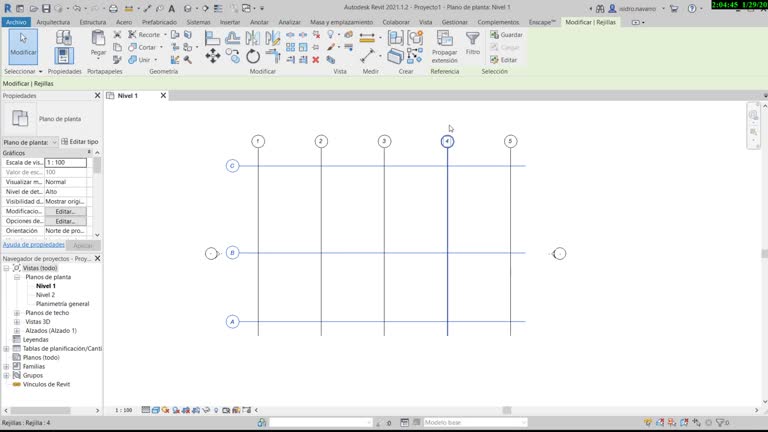Image resolution: width=768 pixels, height=432 pixels.
Task: Click the Move tool icon
Action: [213, 56]
